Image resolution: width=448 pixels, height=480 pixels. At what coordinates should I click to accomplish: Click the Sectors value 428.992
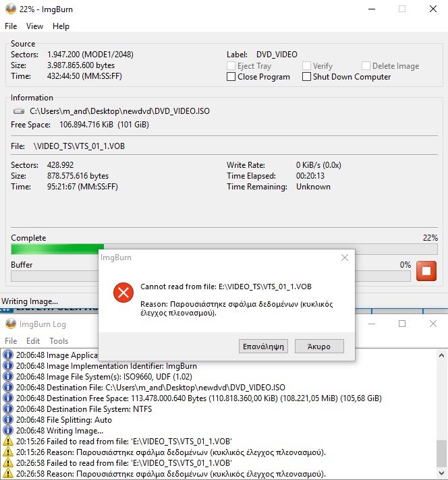[60, 165]
